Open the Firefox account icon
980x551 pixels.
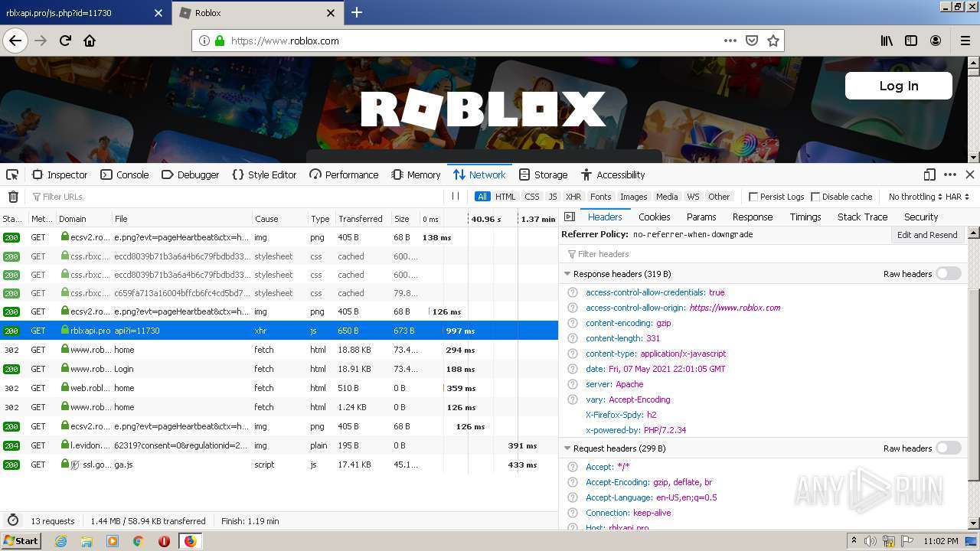(936, 41)
